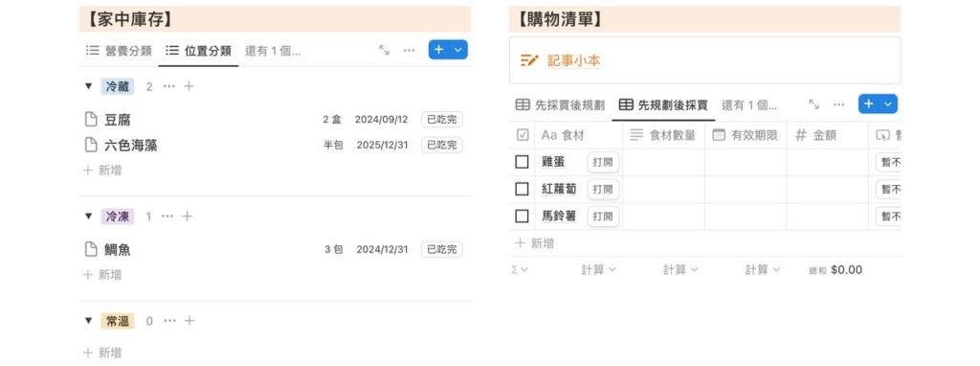Select the 先規劃後採買 view tab
The height and width of the screenshot is (366, 980).
click(x=663, y=105)
